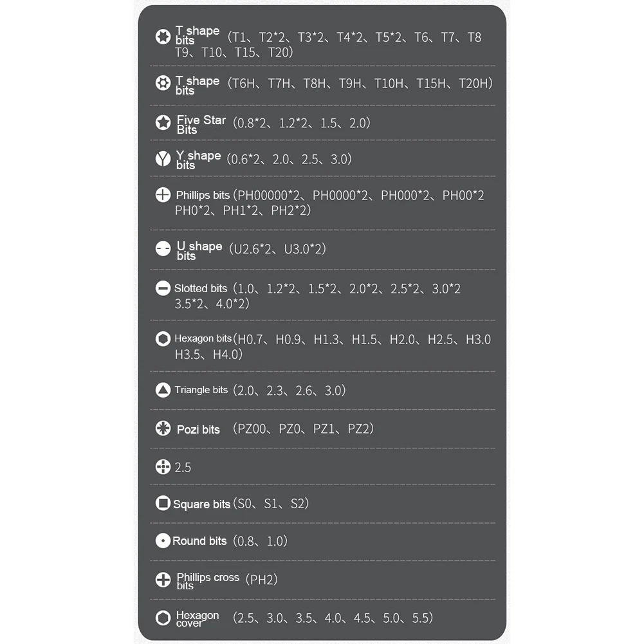Click the U shape bits icon

coord(163,248)
